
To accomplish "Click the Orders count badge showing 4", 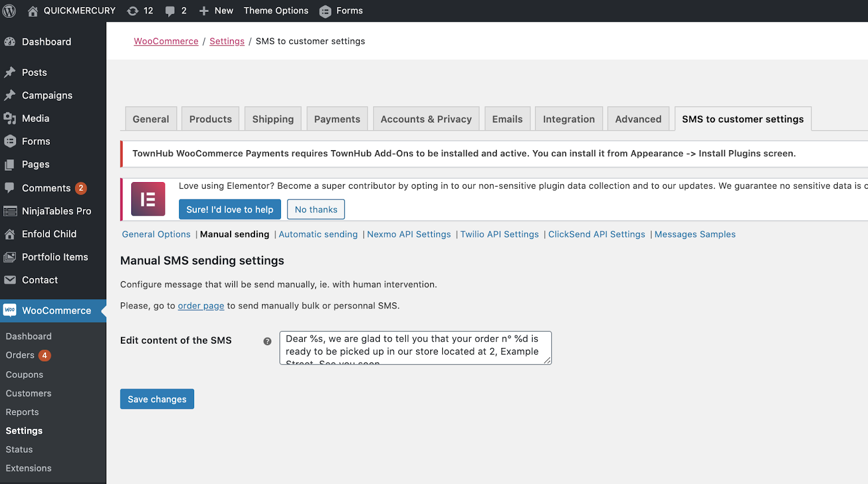I will 44,356.
